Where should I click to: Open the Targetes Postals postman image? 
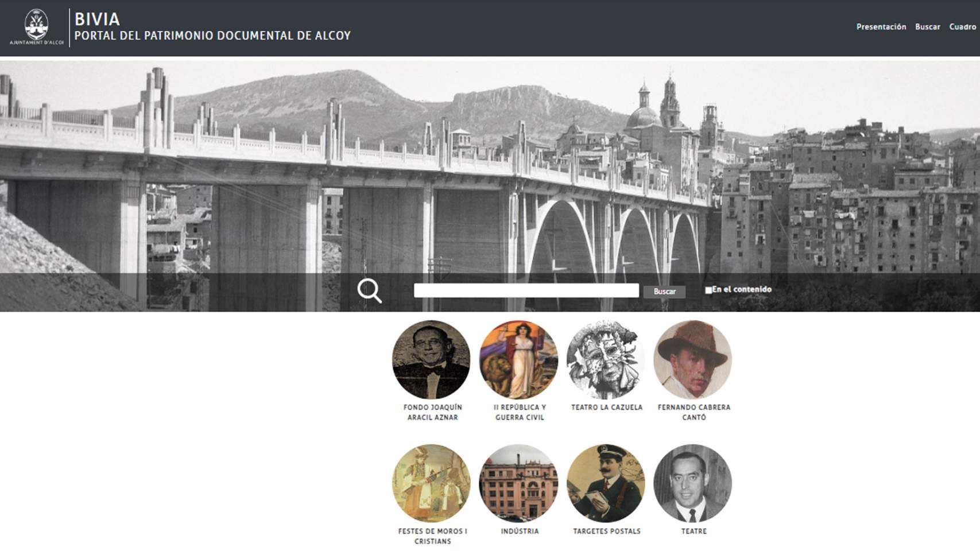pyautogui.click(x=606, y=483)
